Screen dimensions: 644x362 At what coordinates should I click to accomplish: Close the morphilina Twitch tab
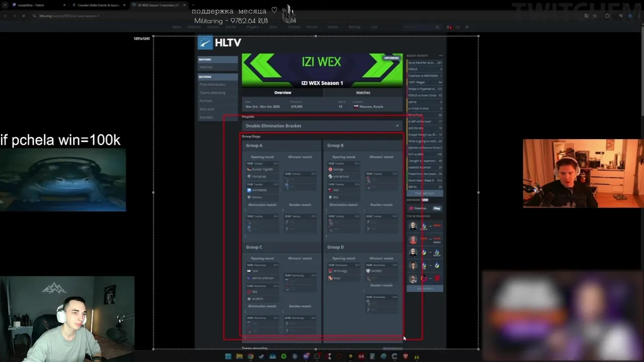click(x=64, y=5)
